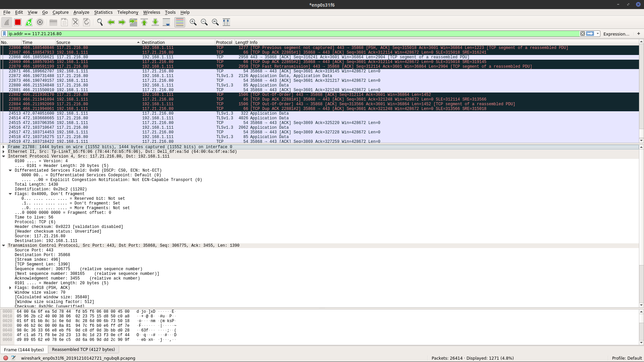644x362 pixels.
Task: Sort packets by Source column
Action: click(x=98, y=42)
